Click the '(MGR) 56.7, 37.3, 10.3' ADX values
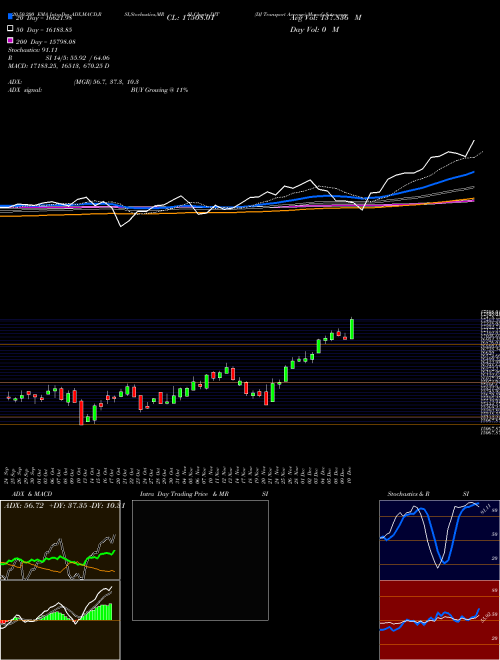500x660 pixels. click(106, 82)
